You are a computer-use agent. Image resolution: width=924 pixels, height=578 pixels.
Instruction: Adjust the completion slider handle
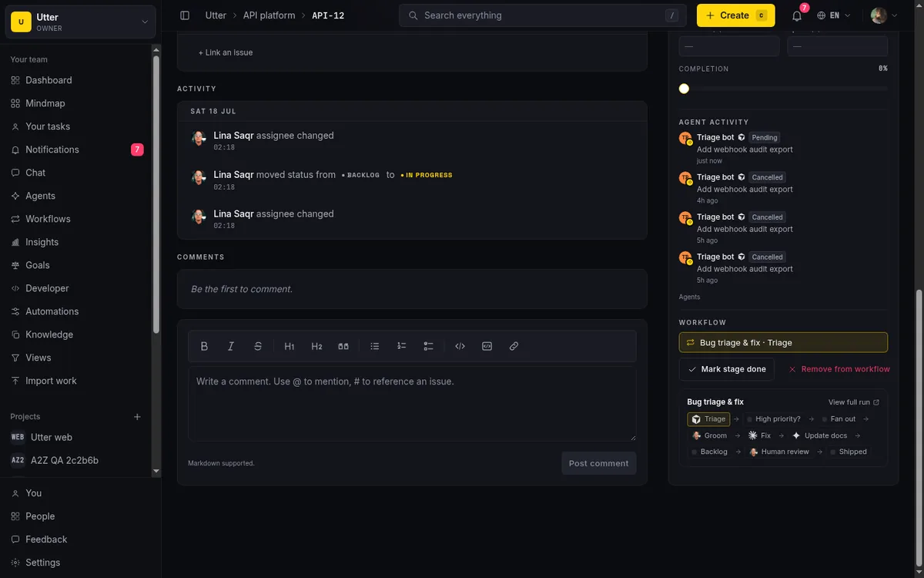(684, 89)
